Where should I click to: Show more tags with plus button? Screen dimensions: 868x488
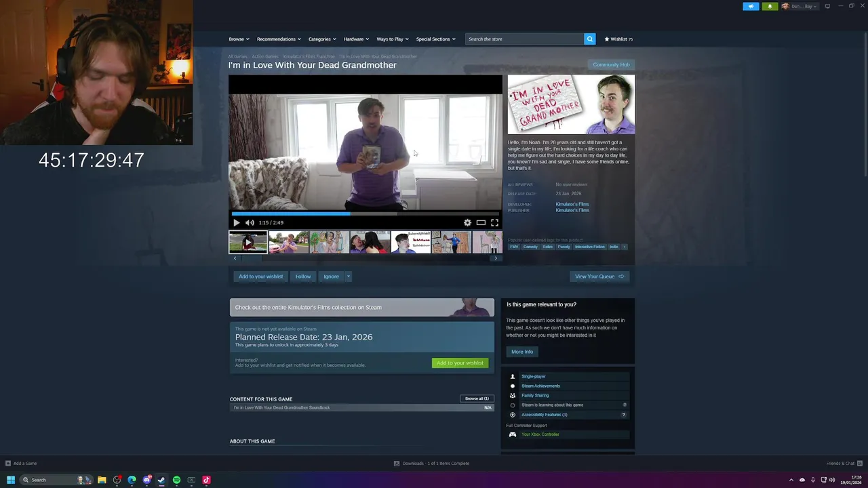(x=625, y=247)
